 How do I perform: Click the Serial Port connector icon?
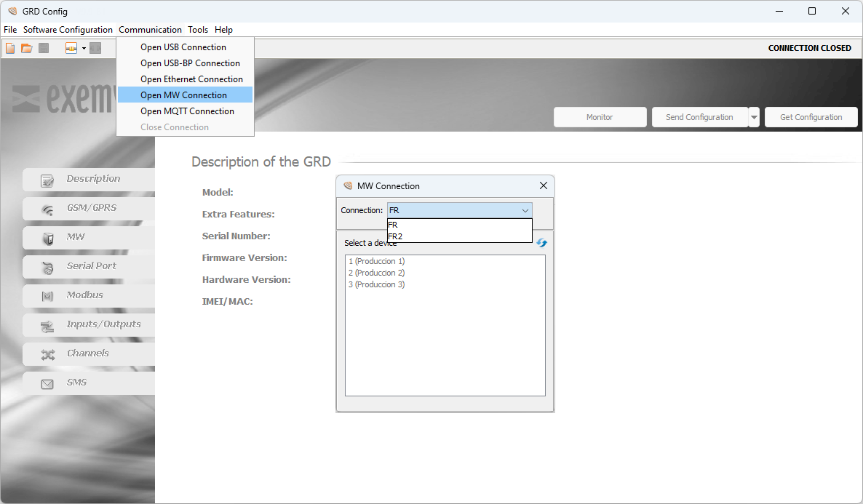tap(47, 268)
